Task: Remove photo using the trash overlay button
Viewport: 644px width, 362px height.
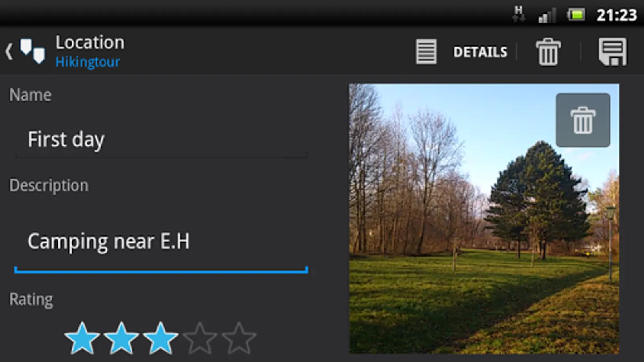Action: pyautogui.click(x=583, y=120)
